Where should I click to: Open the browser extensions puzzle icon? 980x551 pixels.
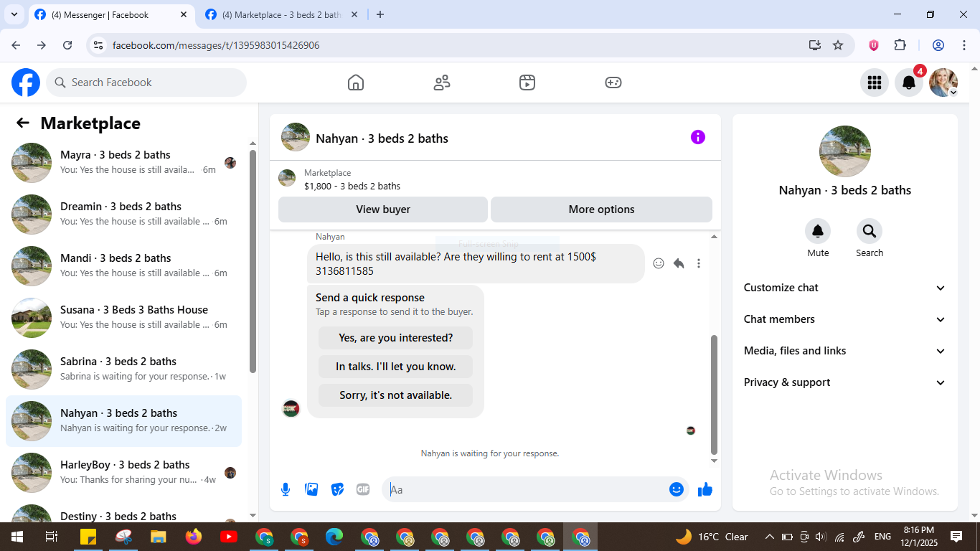pyautogui.click(x=900, y=45)
